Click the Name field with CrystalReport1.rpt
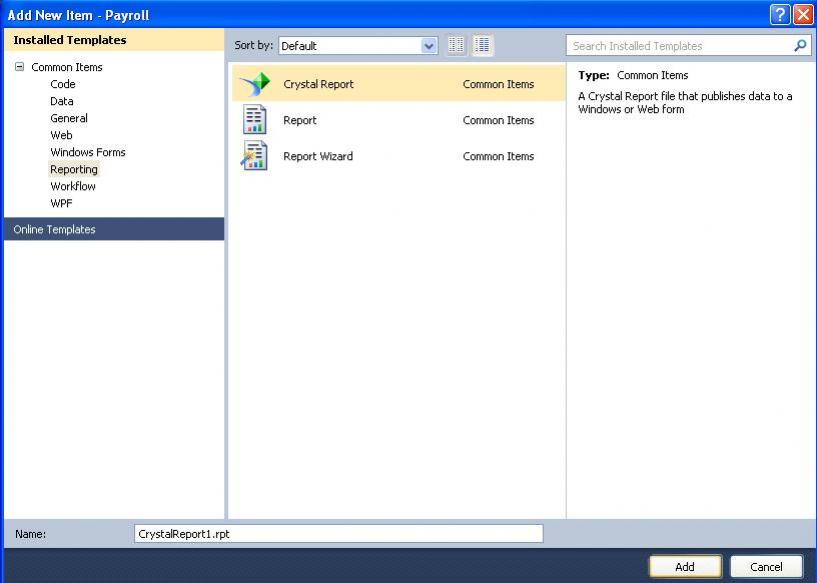This screenshot has height=583, width=817. tap(339, 534)
